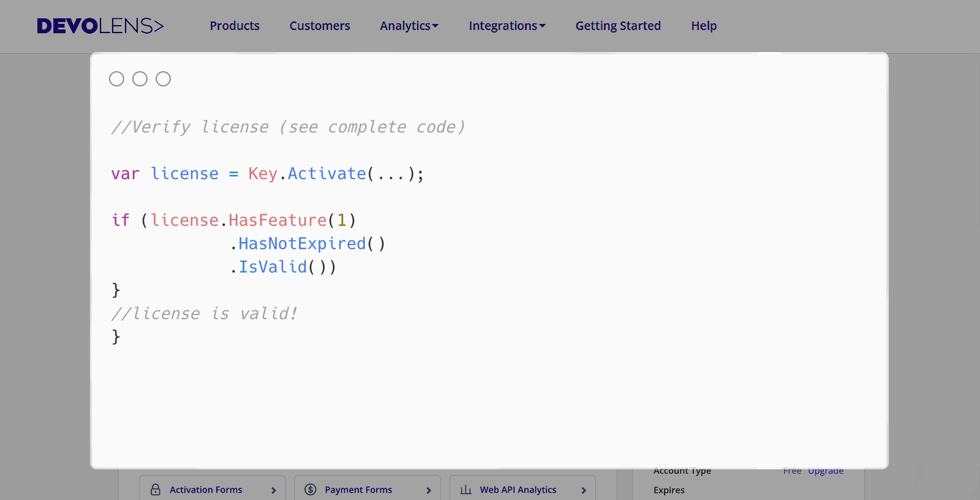Click the DEVOLENS logo
The image size is (980, 500).
100,26
